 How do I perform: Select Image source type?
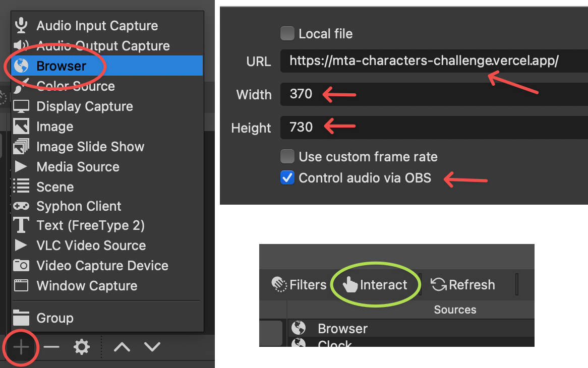click(x=107, y=127)
